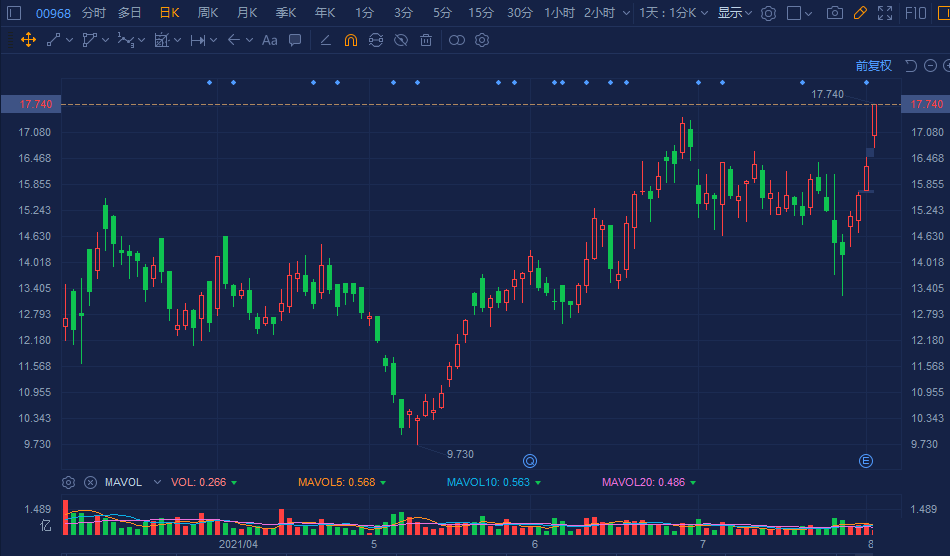Screen dimensions: 950x556
Task: Open the 1天:1分K period dropdown
Action: click(x=675, y=13)
